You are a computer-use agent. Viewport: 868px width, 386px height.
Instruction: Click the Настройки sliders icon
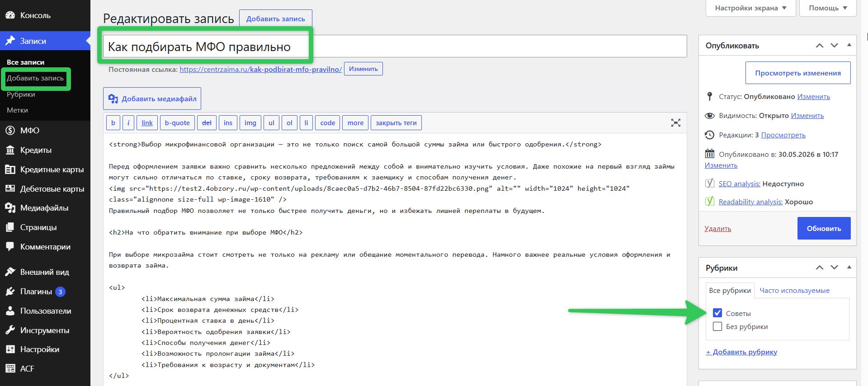[x=10, y=349]
